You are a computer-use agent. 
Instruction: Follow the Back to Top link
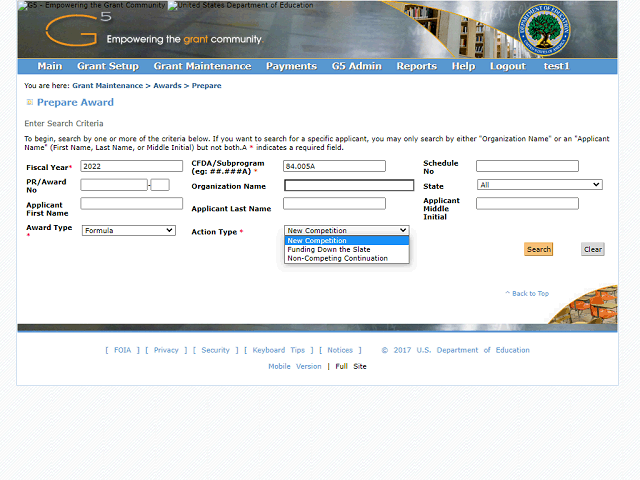click(527, 293)
